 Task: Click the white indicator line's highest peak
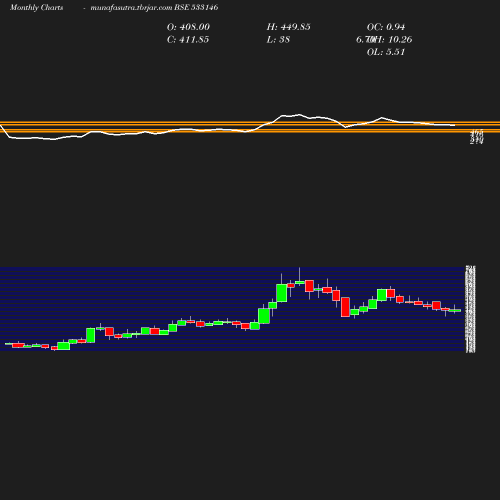click(x=299, y=115)
